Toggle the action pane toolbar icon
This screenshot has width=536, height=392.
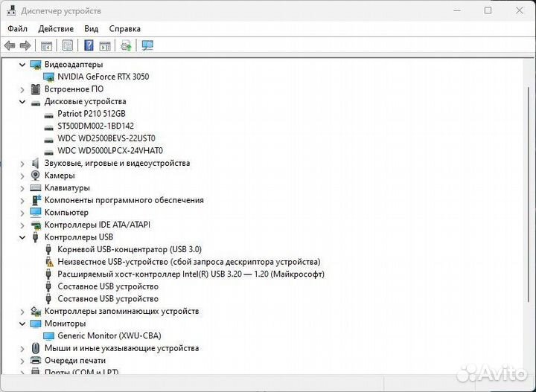click(105, 45)
